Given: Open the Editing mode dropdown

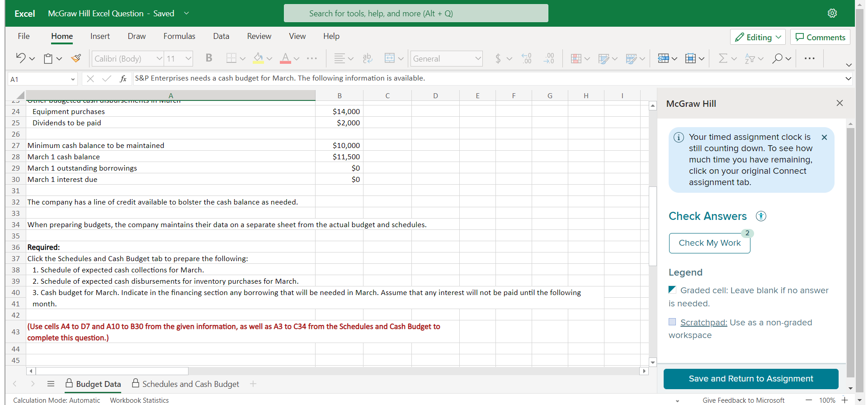Looking at the screenshot, I should [758, 37].
